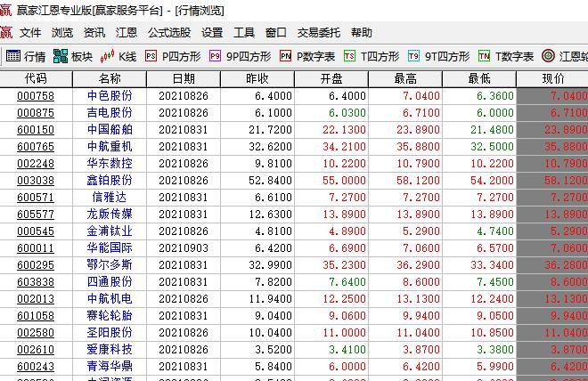Select the P数字表 tool icon

coord(285,56)
